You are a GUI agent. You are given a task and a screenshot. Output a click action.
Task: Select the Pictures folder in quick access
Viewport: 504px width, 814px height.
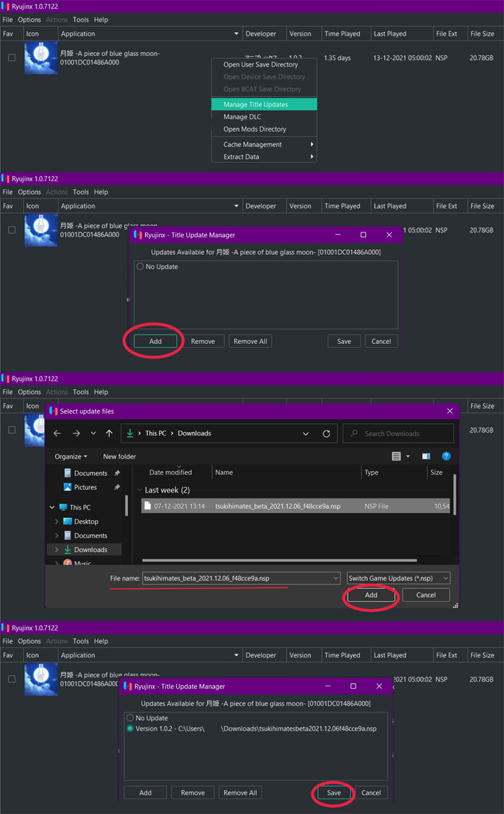(x=85, y=487)
